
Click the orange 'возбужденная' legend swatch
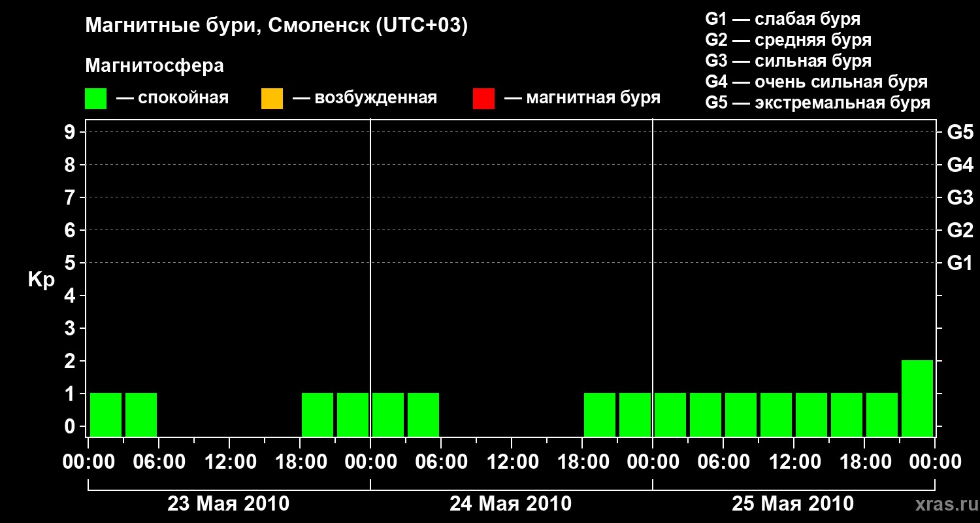[272, 99]
